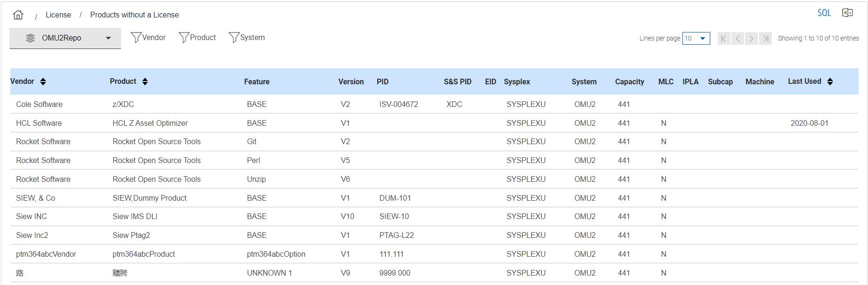
Task: Open the System filter
Action: [247, 37]
